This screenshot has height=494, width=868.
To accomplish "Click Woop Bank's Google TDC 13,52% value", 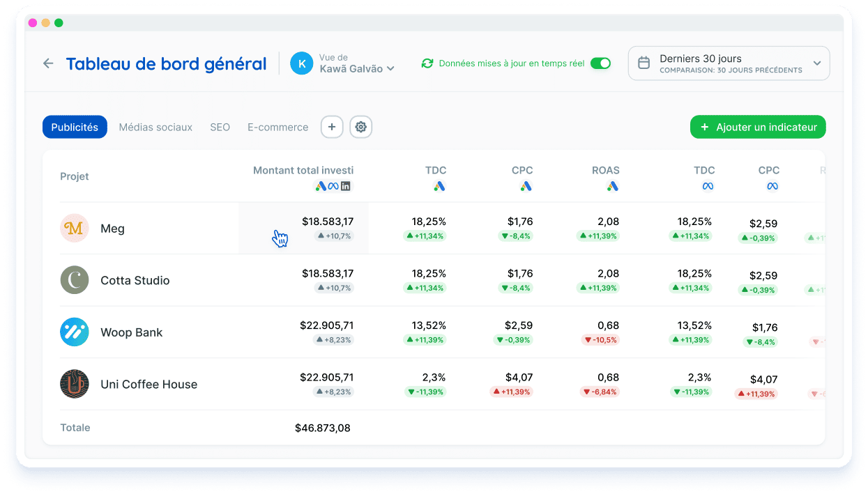I will tap(429, 325).
